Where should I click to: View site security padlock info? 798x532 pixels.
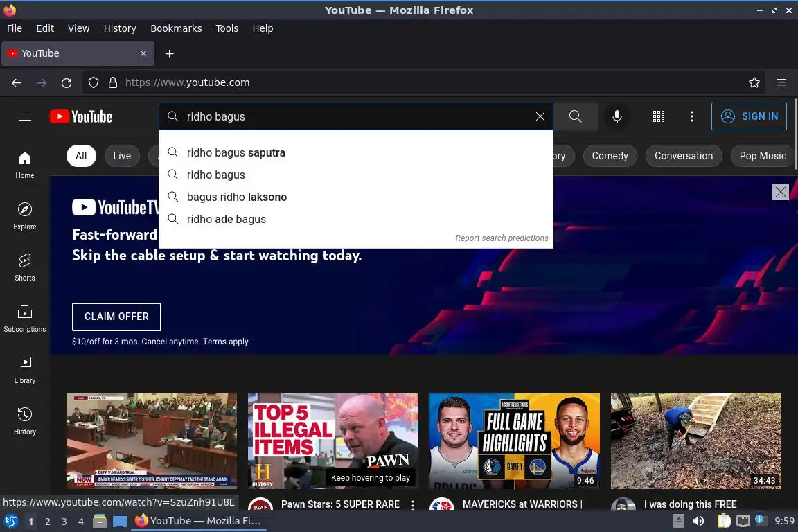[x=113, y=82]
